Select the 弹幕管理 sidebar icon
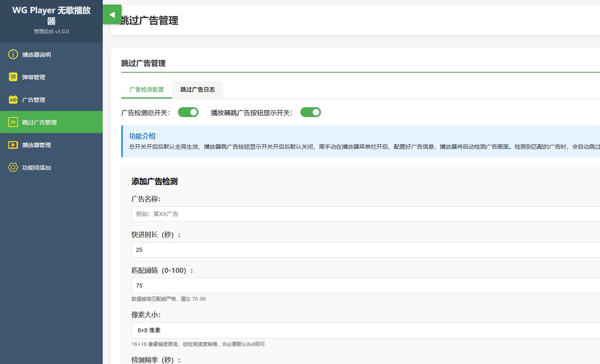Screen dimensions: 600x364 click(13, 76)
